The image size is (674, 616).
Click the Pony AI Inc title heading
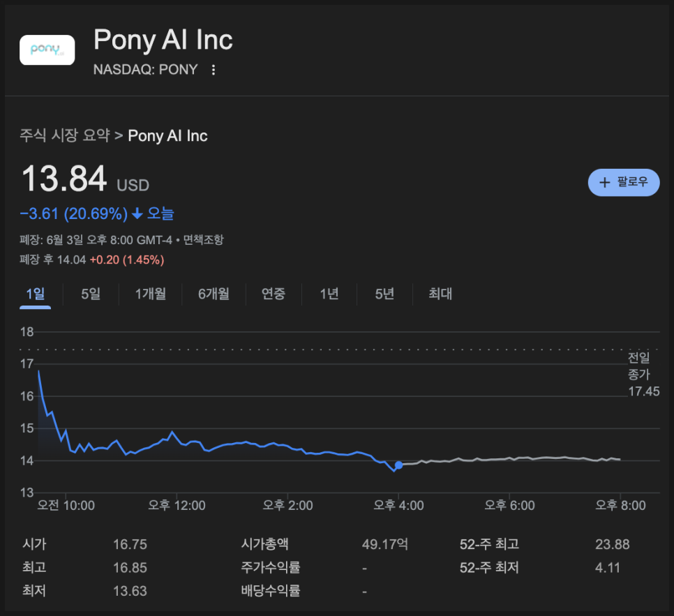coord(163,40)
